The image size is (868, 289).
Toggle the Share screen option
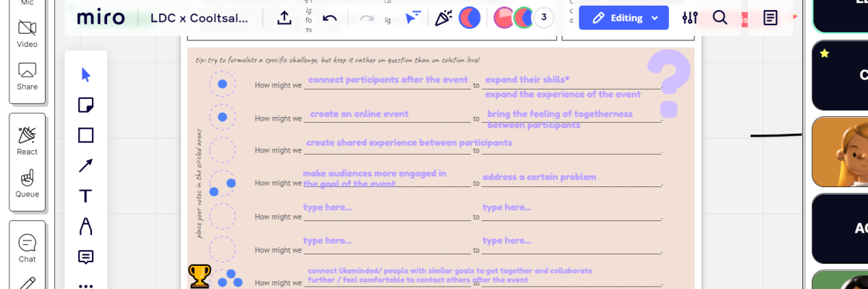click(x=27, y=75)
